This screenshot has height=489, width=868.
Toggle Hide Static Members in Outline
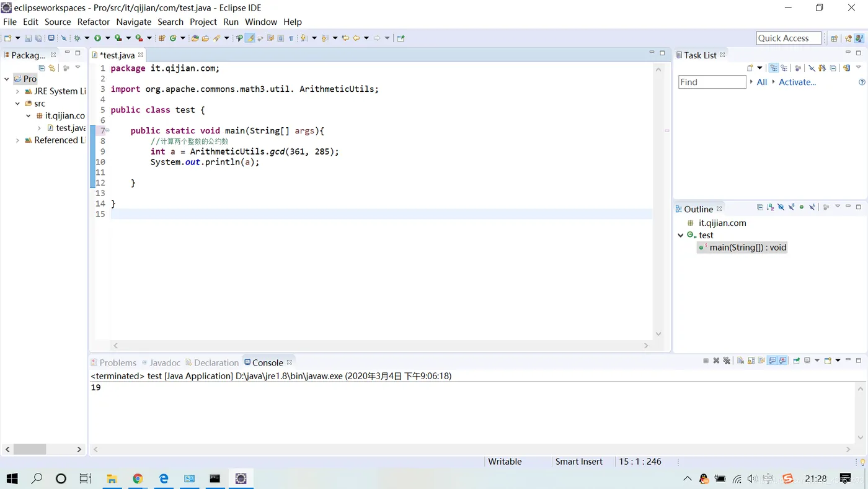(x=791, y=207)
